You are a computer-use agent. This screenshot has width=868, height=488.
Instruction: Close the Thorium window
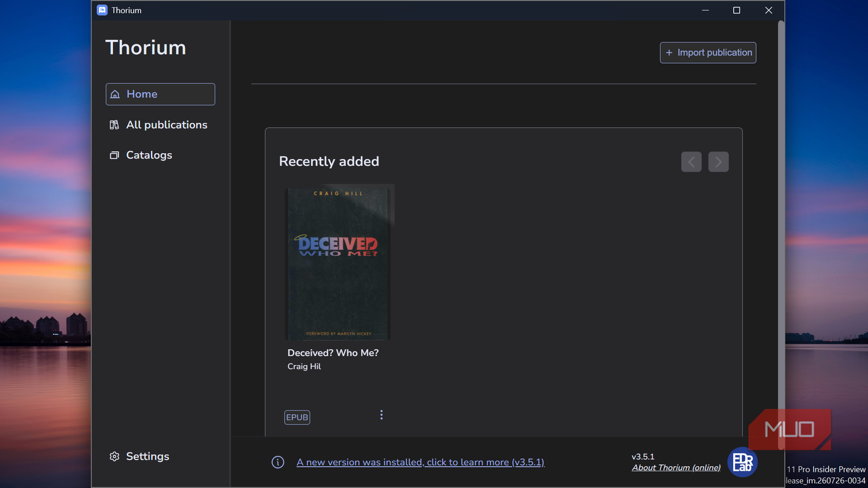[x=768, y=10]
